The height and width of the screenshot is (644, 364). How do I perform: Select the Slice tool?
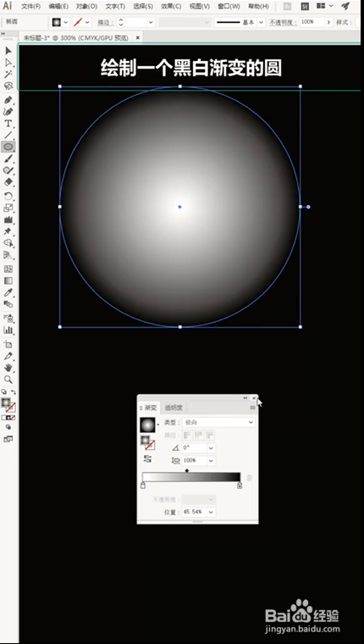point(8,356)
